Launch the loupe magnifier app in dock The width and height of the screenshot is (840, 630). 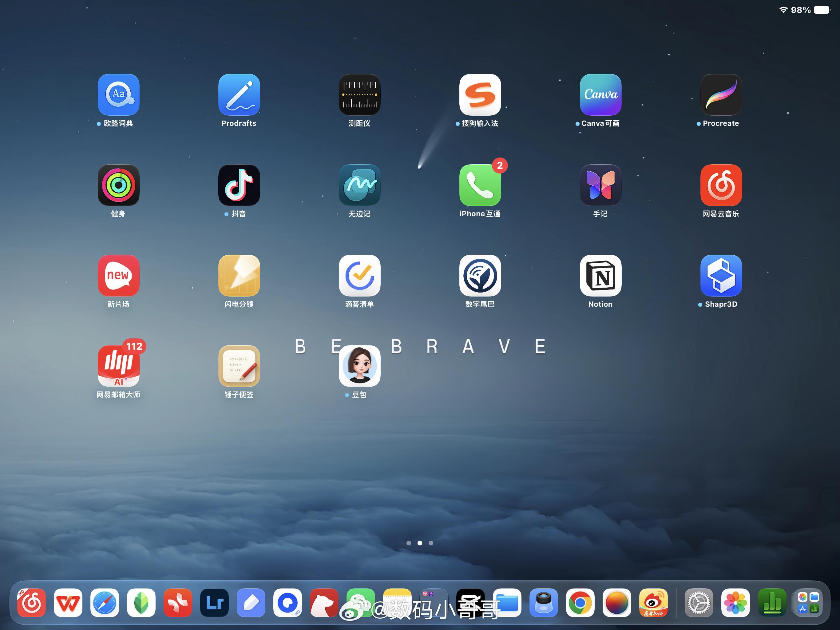point(544,603)
